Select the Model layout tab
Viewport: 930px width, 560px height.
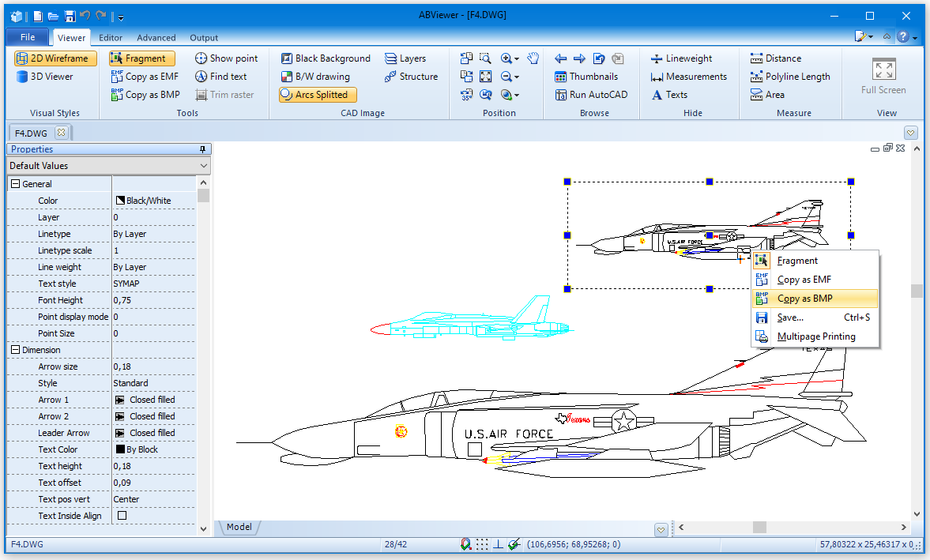pos(239,527)
